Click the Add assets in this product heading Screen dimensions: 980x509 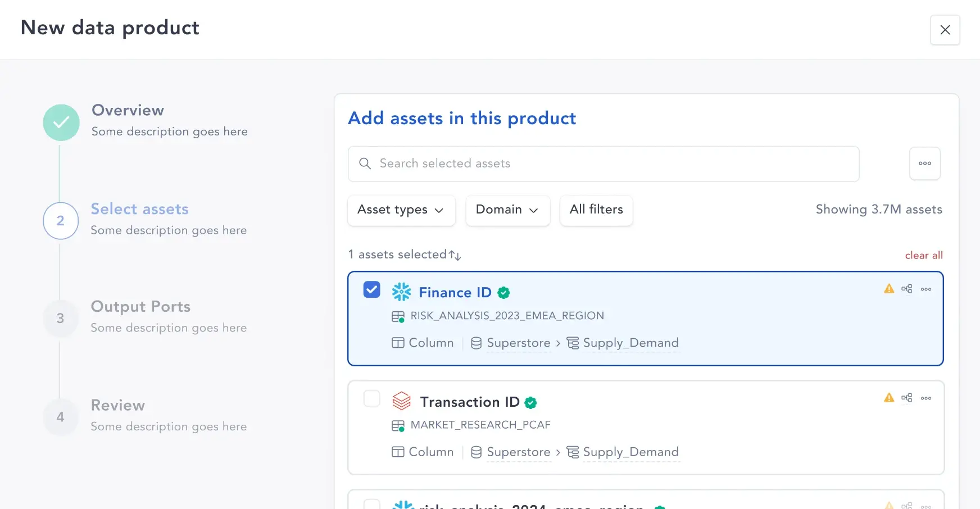462,119
